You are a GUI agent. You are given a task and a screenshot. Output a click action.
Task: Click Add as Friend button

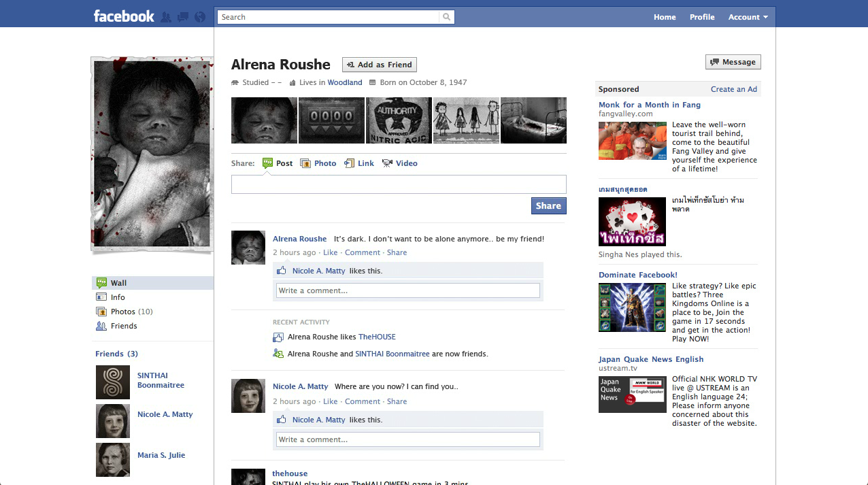[380, 65]
